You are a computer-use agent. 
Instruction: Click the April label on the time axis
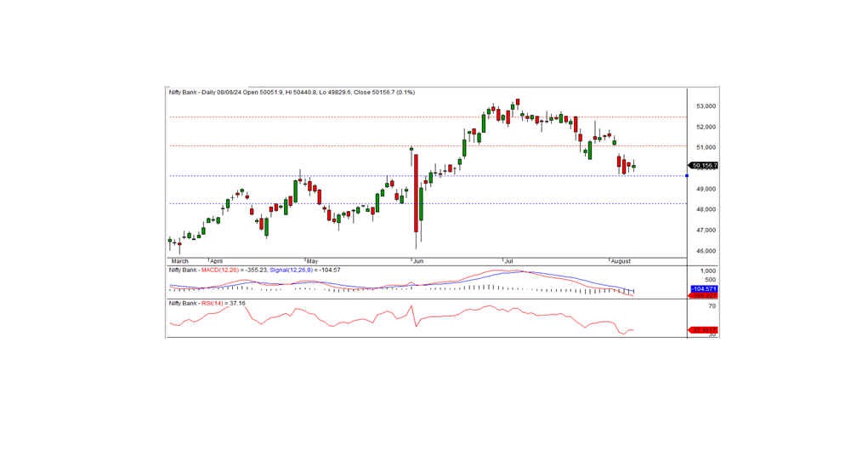pyautogui.click(x=217, y=261)
